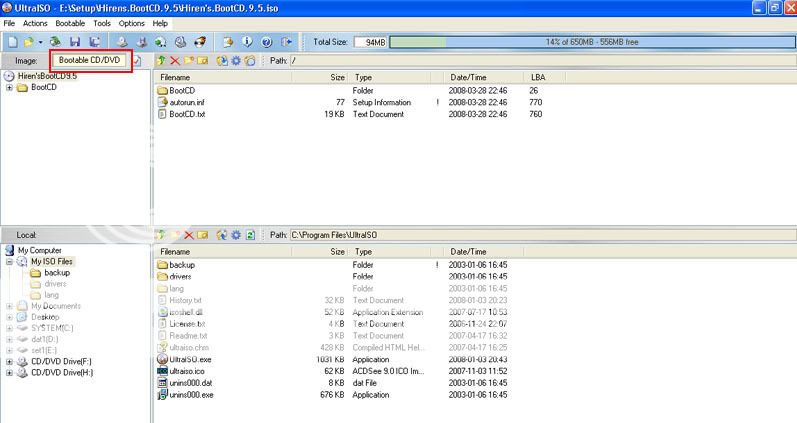Create new folder in image pane toolbar
Screen dimensions: 797x423
click(189, 61)
